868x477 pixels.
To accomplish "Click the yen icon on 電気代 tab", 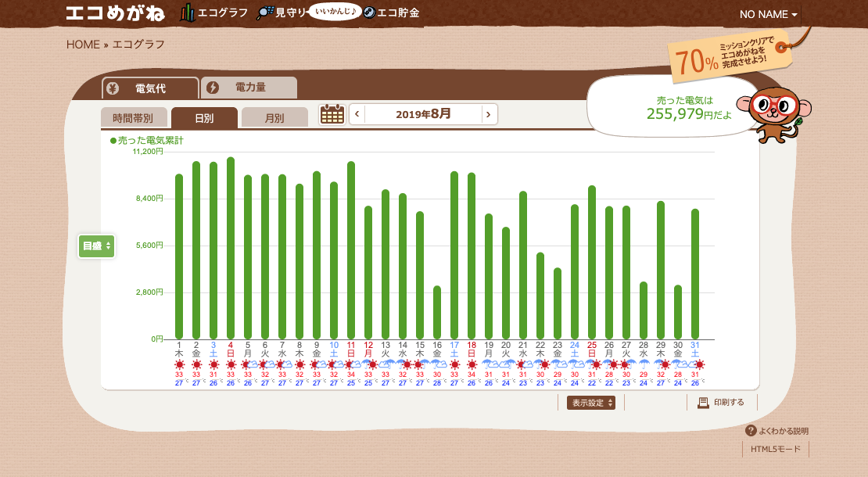I will click(113, 88).
